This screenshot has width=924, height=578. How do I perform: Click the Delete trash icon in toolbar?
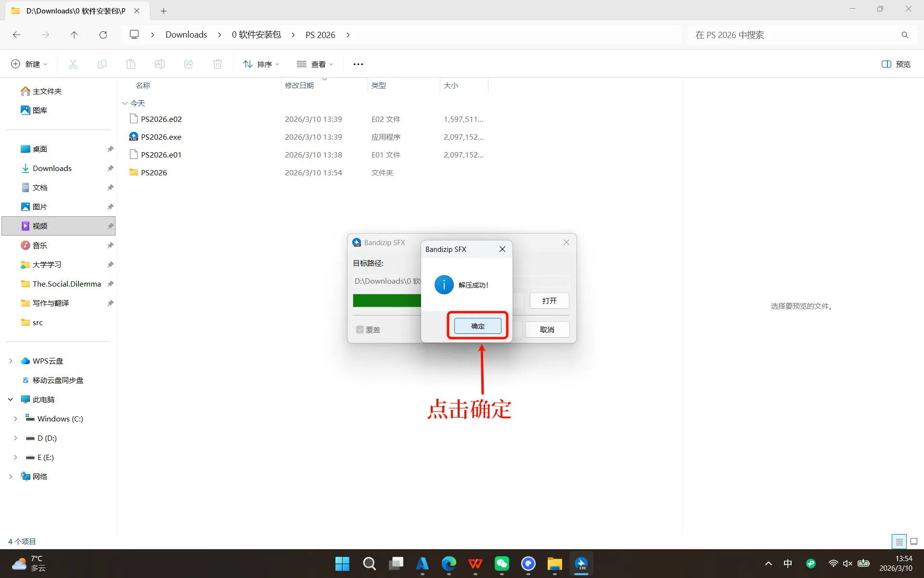pos(218,64)
